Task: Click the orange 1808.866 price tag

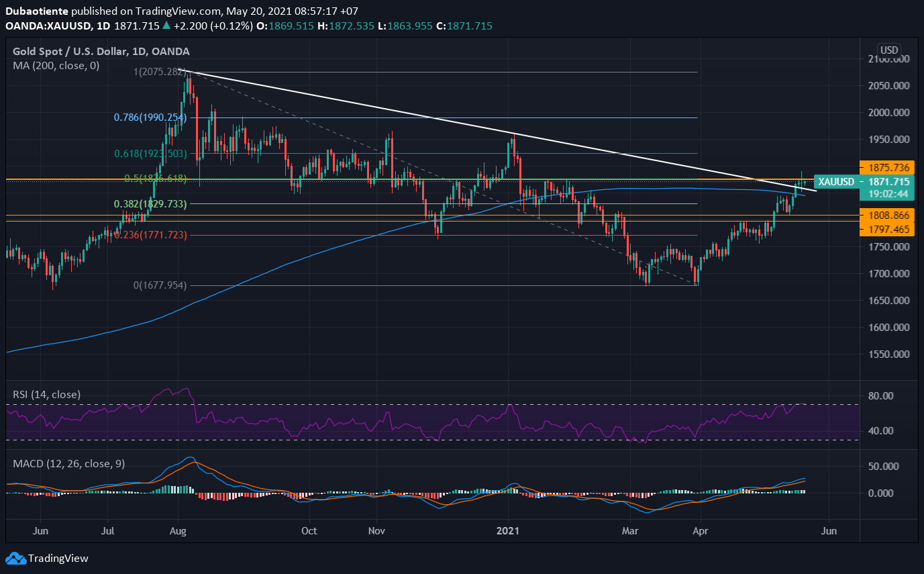Action: click(887, 216)
